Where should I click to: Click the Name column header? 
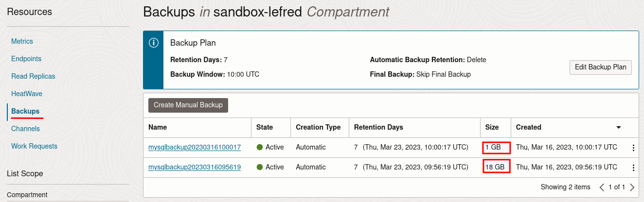click(158, 127)
